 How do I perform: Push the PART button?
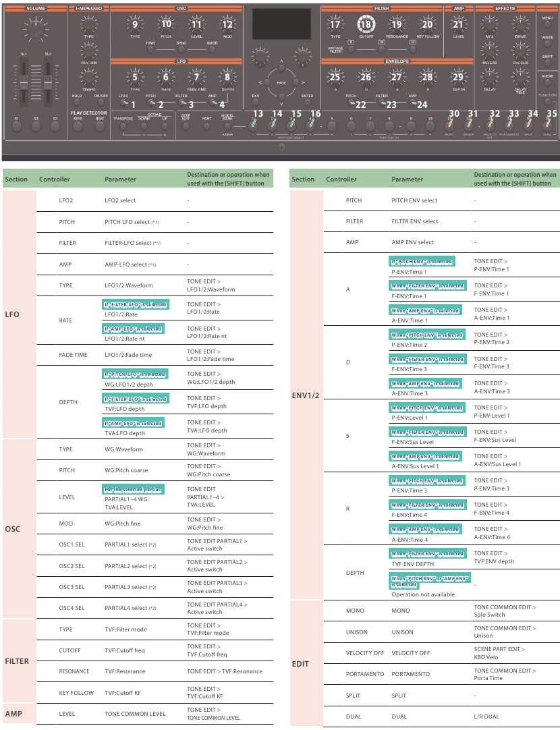tap(206, 126)
